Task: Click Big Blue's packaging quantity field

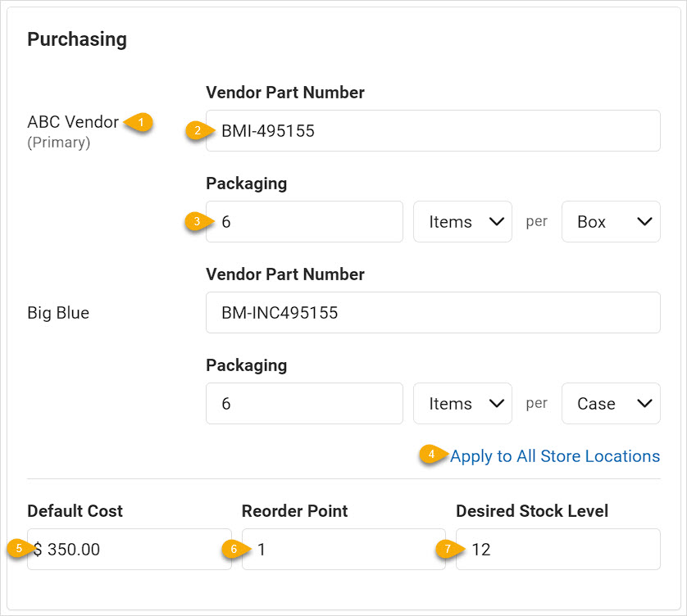Action: 304,403
